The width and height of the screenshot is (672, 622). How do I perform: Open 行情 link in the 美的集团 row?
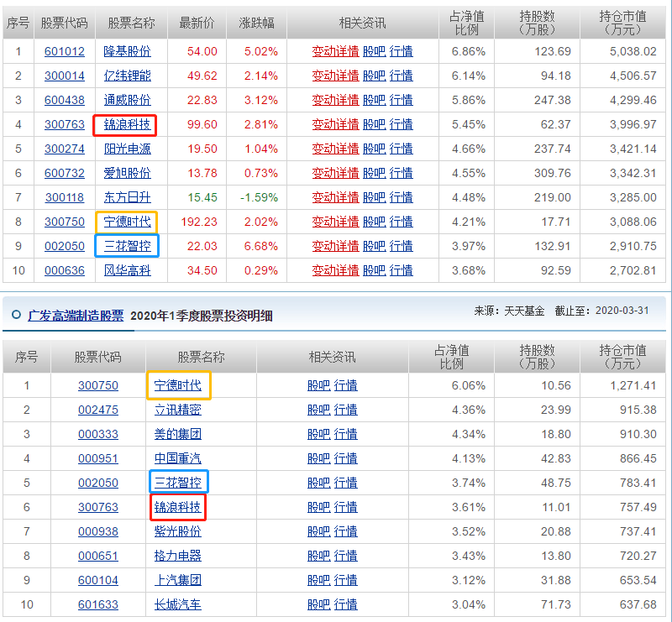345,434
